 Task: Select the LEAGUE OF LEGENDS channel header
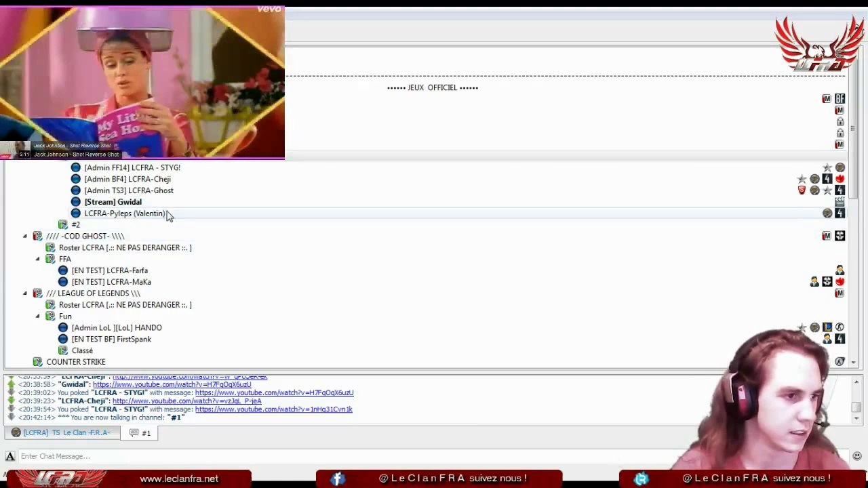(94, 293)
